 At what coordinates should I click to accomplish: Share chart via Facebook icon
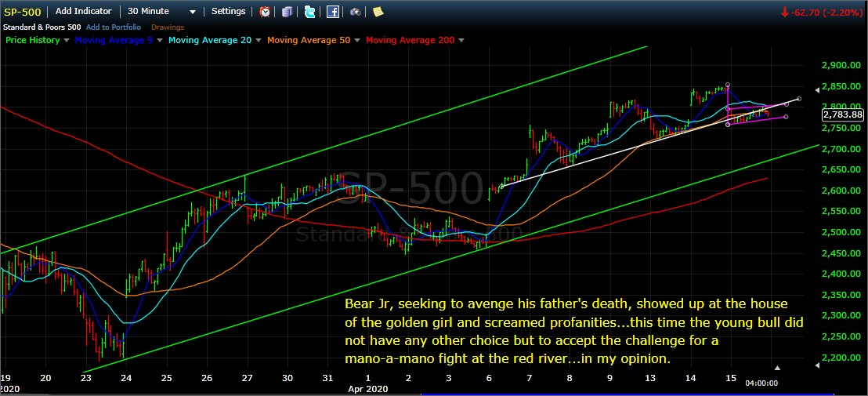pos(333,12)
